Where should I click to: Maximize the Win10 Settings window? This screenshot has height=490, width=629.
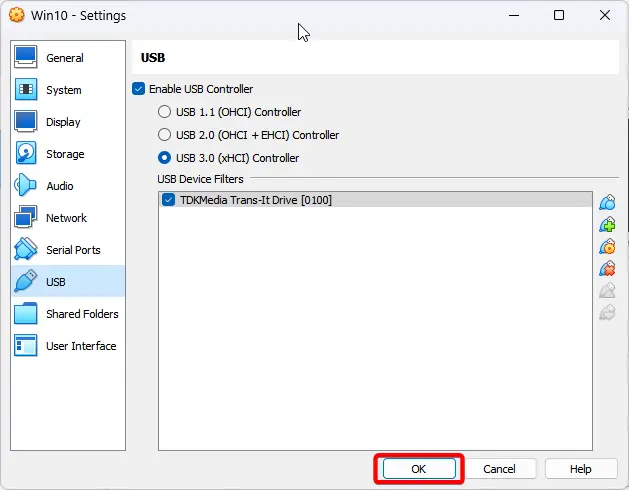[559, 15]
